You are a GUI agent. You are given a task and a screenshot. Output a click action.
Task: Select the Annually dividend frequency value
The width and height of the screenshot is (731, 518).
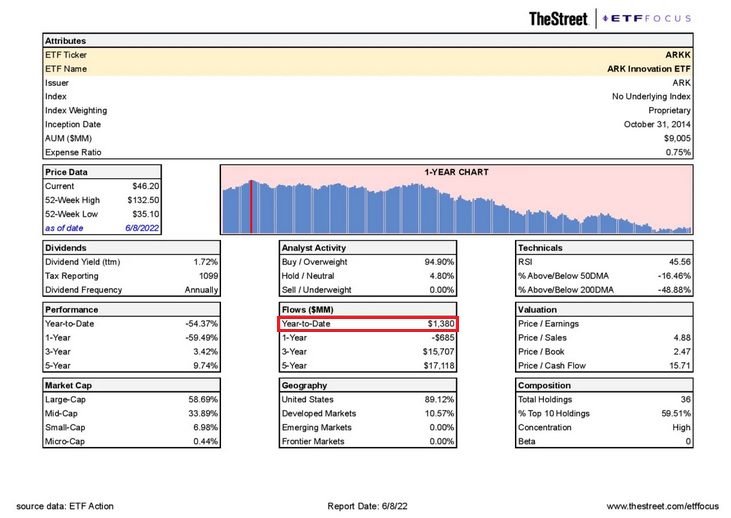point(201,290)
